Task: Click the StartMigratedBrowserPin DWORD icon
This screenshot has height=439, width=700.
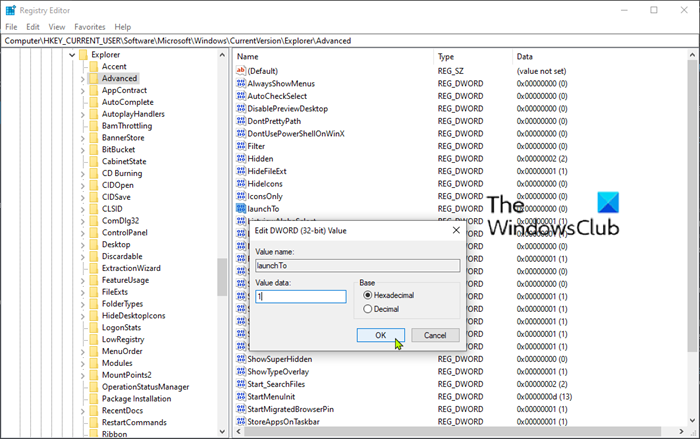Action: coord(241,409)
